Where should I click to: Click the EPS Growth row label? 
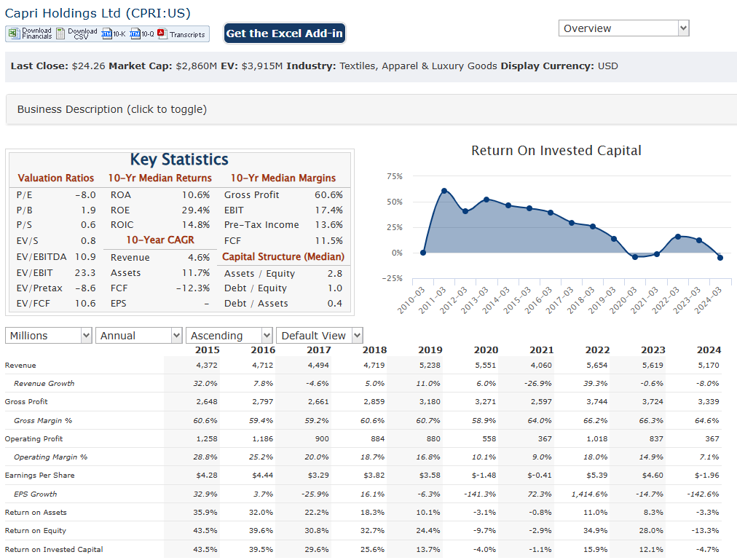pyautogui.click(x=35, y=494)
